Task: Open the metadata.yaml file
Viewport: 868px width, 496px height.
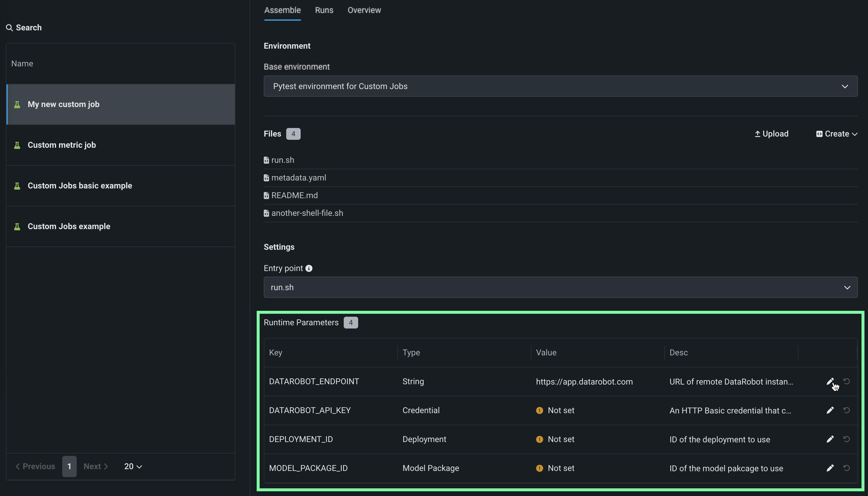Action: 298,178
